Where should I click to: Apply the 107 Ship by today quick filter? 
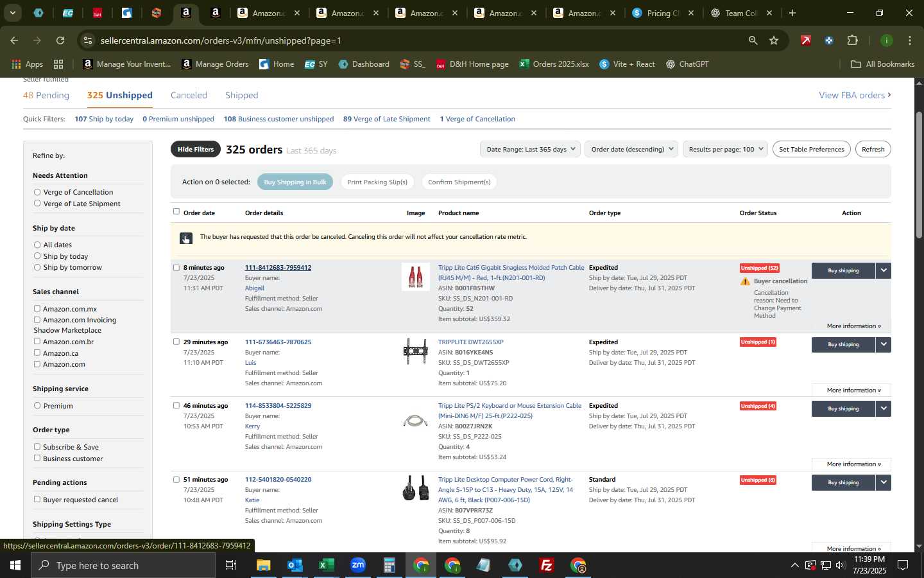[x=104, y=119]
